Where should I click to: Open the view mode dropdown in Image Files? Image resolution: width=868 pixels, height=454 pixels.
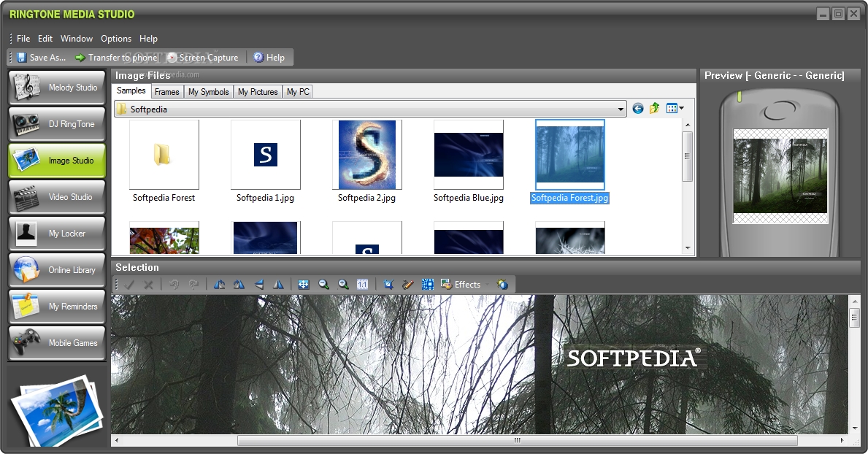(x=675, y=109)
